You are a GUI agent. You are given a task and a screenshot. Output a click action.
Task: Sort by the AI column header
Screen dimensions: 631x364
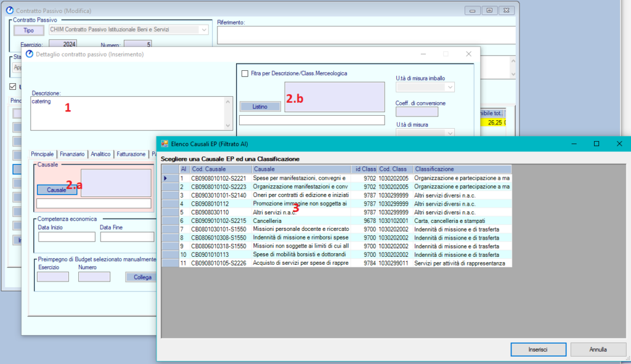(184, 169)
